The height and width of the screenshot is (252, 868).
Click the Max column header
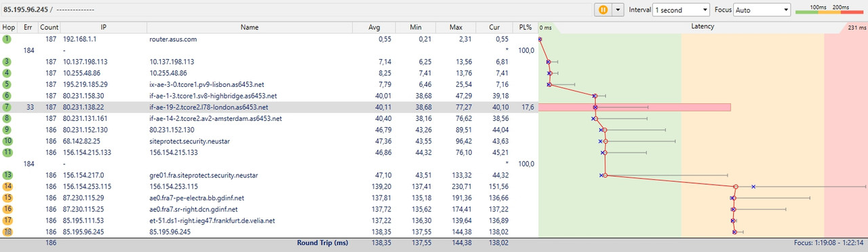(x=456, y=27)
